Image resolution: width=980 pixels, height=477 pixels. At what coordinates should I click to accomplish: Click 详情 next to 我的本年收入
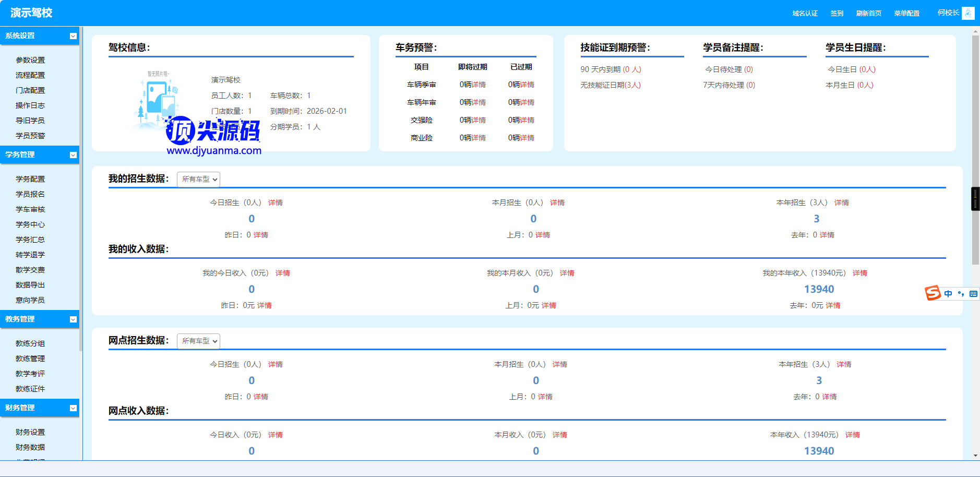coord(859,273)
